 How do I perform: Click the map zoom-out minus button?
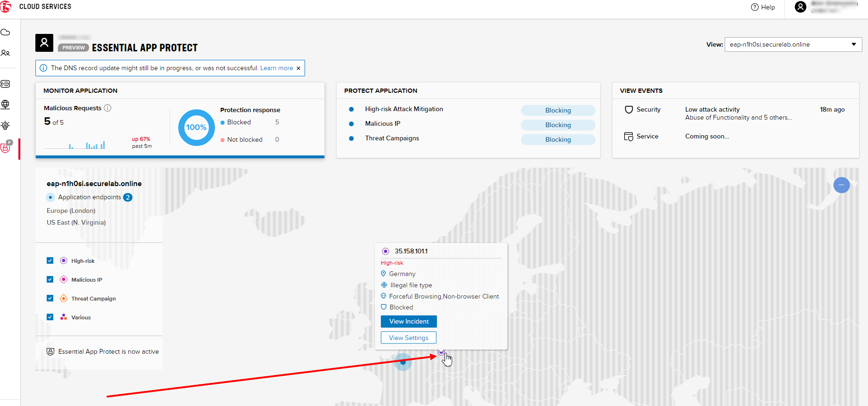coord(842,185)
